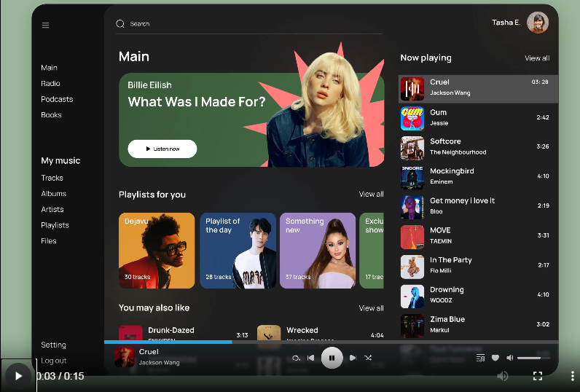This screenshot has height=392, width=580.
Task: Open Tracks under My music
Action: [52, 178]
